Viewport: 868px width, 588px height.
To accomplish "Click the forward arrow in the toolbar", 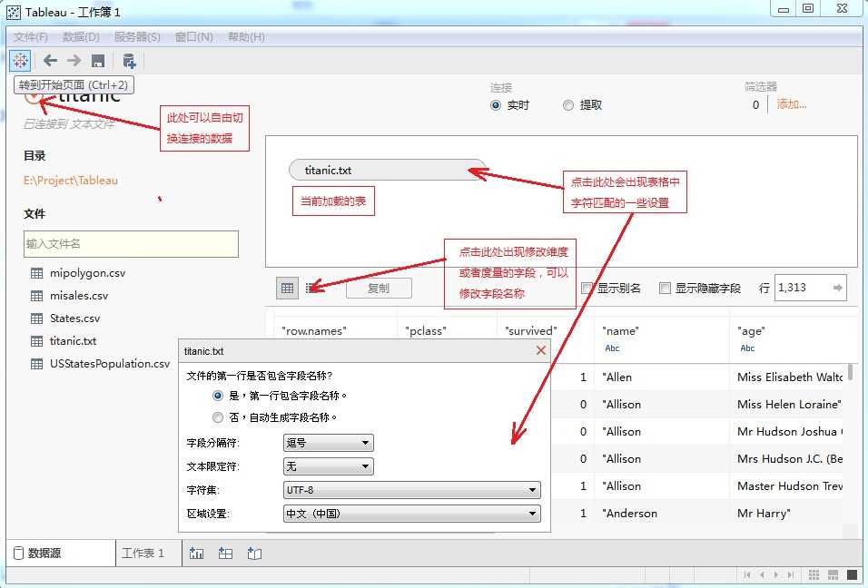I will [x=74, y=60].
